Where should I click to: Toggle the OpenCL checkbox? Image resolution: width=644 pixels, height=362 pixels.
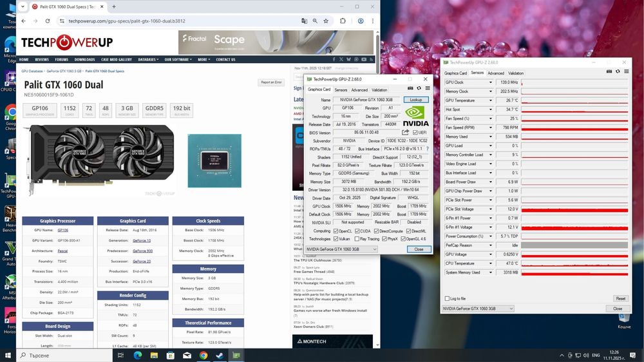336,231
